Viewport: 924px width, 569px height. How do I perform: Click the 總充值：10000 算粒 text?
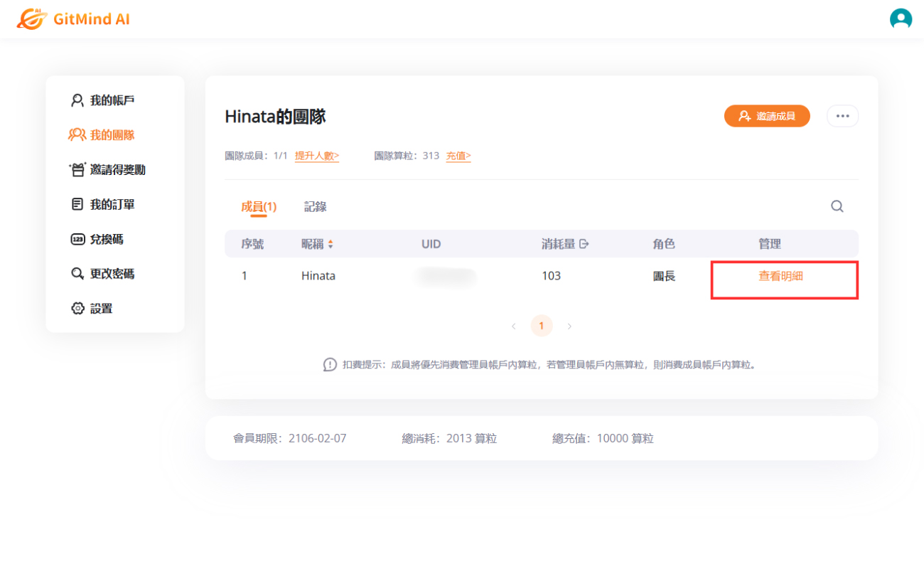(x=603, y=439)
